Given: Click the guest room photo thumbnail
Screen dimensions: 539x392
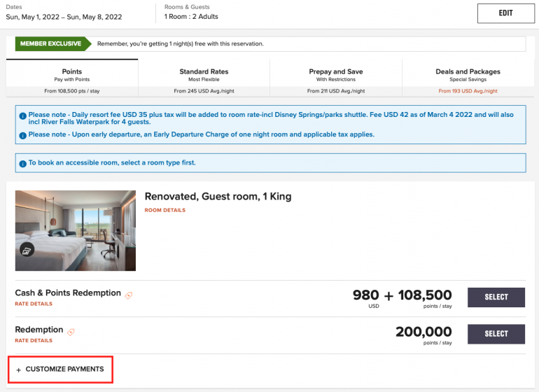Looking at the screenshot, I should point(76,230).
